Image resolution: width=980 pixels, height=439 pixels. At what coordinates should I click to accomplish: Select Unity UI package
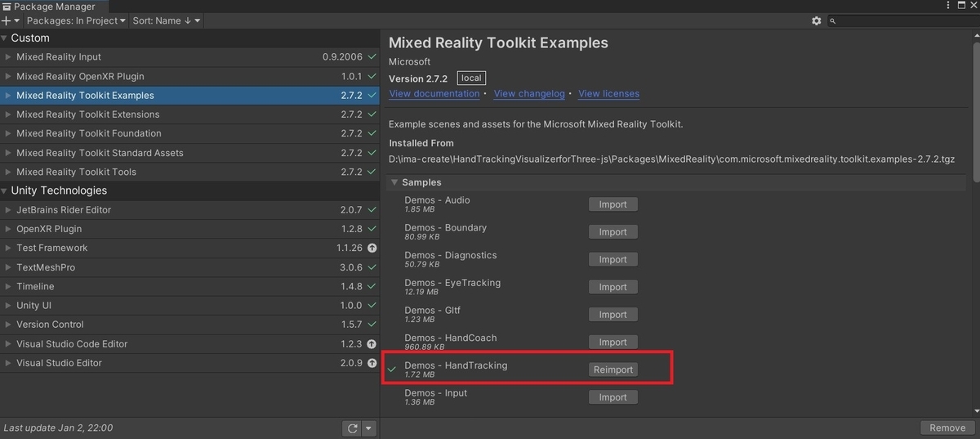(x=190, y=305)
